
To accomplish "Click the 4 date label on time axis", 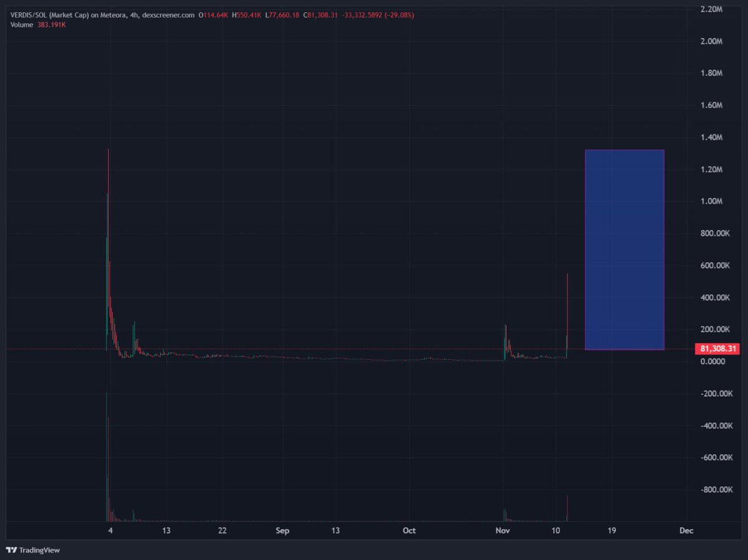I will coord(110,531).
